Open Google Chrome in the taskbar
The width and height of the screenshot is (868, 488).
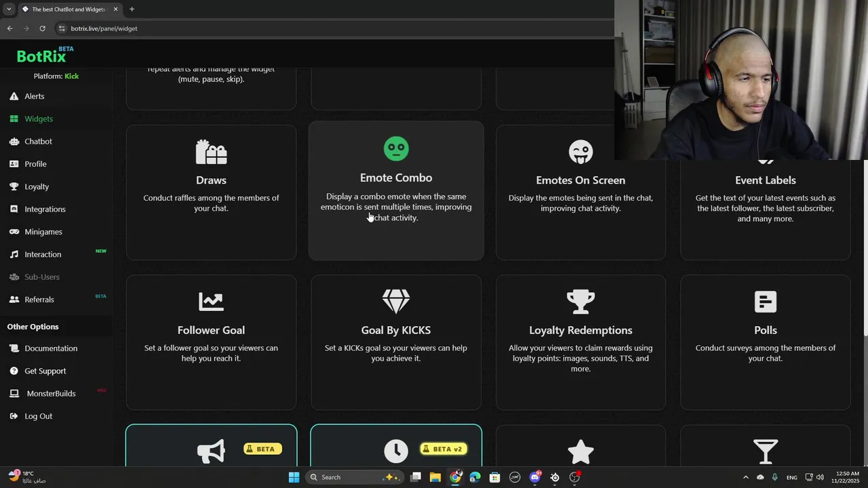[455, 477]
